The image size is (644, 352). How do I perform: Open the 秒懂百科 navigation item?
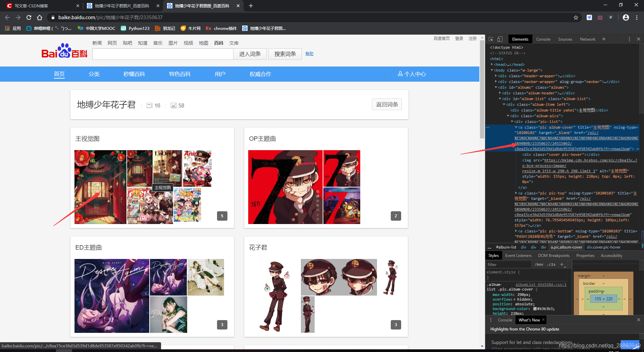[134, 74]
